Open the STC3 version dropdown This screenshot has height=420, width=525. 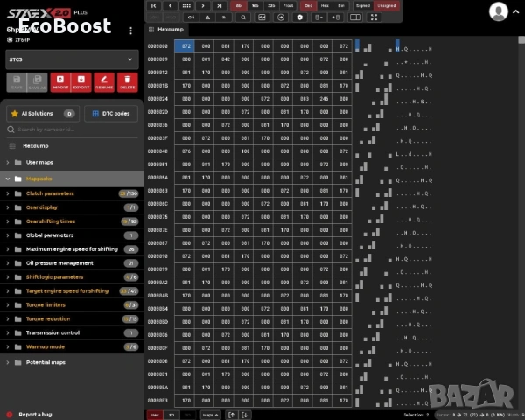72,59
